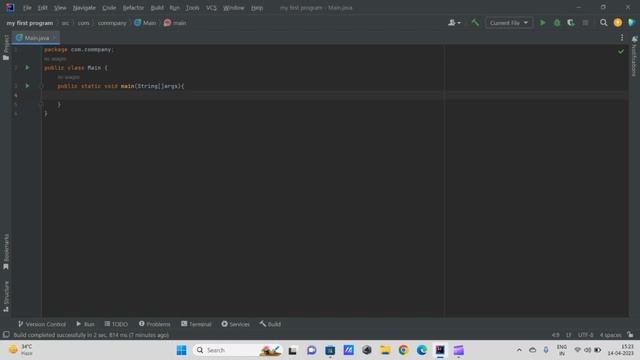
Task: Open the Windows Start menu
Action: [182, 350]
